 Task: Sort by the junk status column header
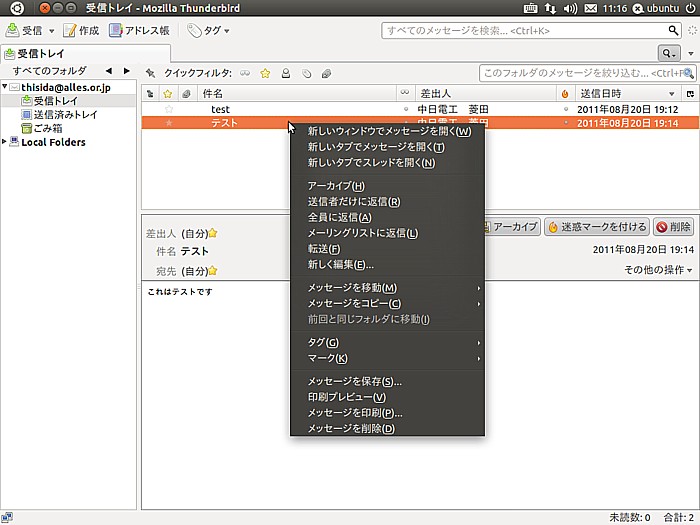565,94
